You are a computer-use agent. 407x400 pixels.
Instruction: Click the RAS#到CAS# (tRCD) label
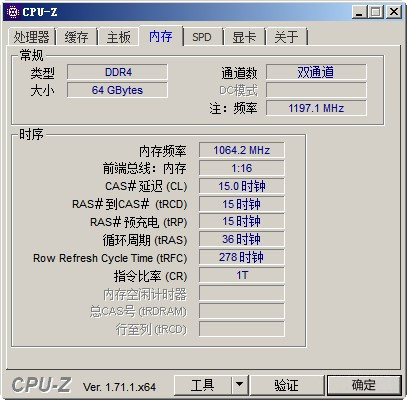click(x=130, y=204)
